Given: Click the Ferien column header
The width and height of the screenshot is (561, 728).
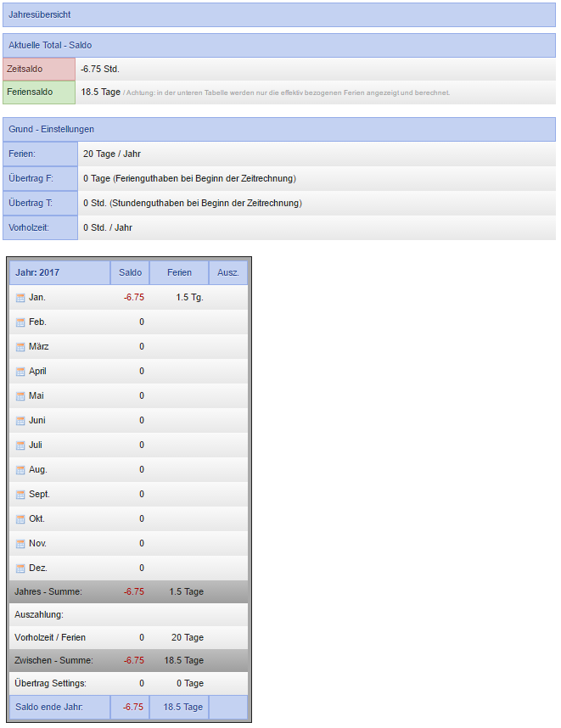Looking at the screenshot, I should 179,272.
